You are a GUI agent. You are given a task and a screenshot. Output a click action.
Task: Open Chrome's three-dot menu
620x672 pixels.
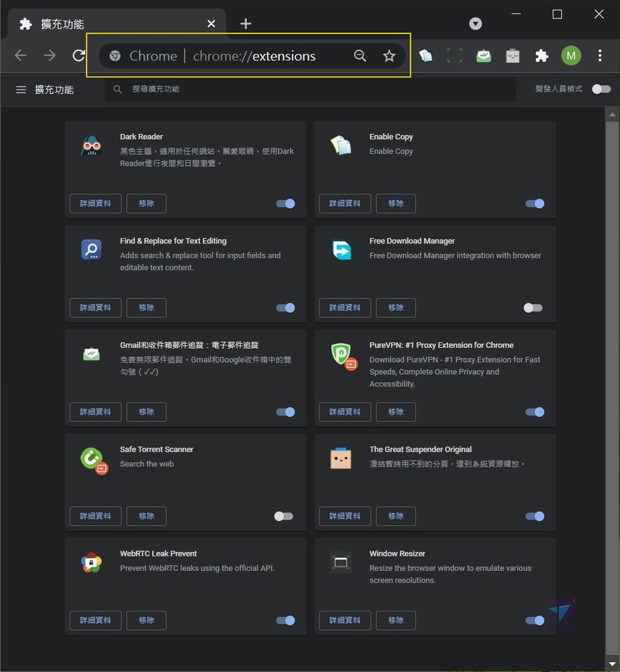point(600,56)
